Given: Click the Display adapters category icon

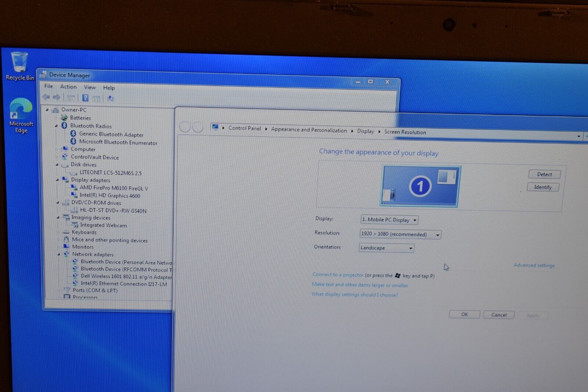Looking at the screenshot, I should (x=65, y=180).
